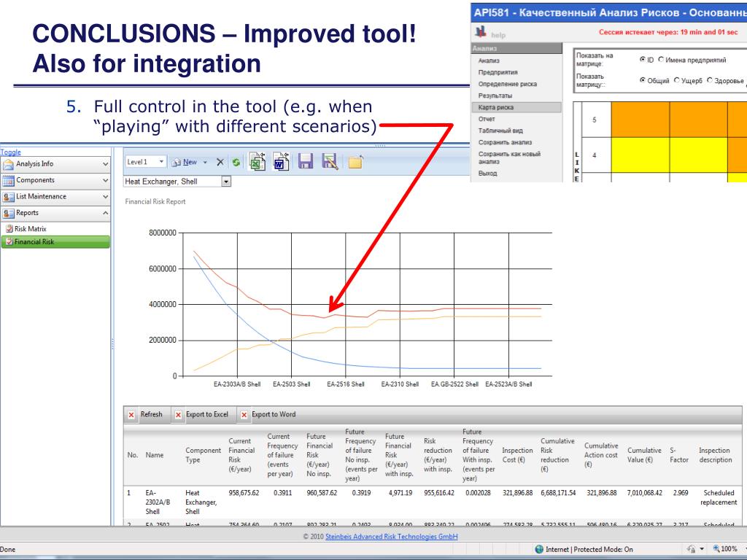Click the Refresh button above the table

pos(151,414)
